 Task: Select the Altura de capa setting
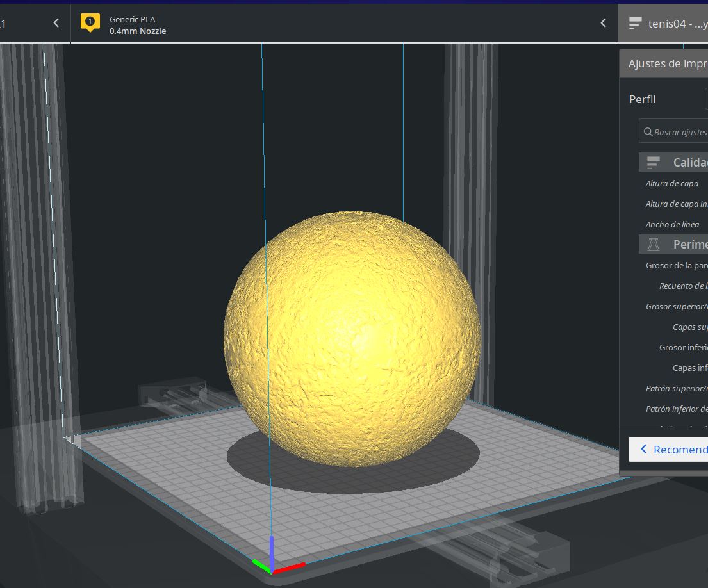671,184
